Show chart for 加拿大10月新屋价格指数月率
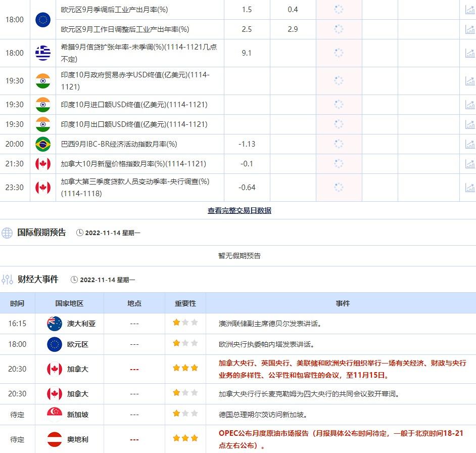This screenshot has width=476, height=453. point(469,164)
